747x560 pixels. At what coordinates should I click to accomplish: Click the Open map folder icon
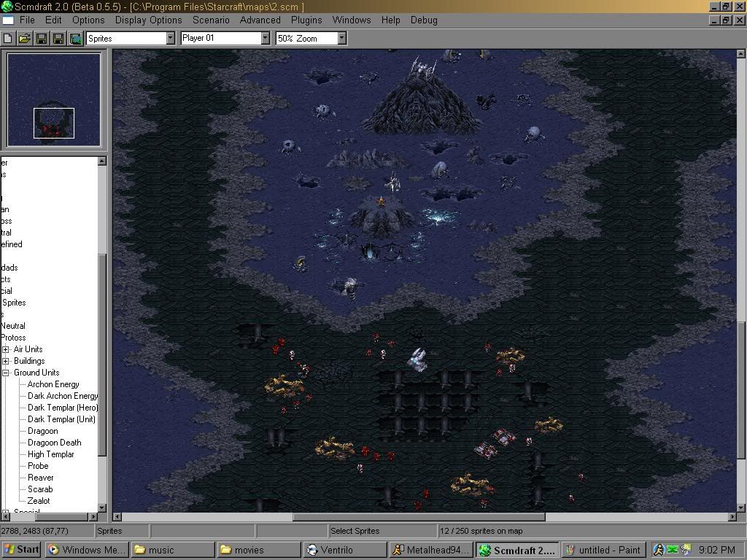(x=25, y=39)
